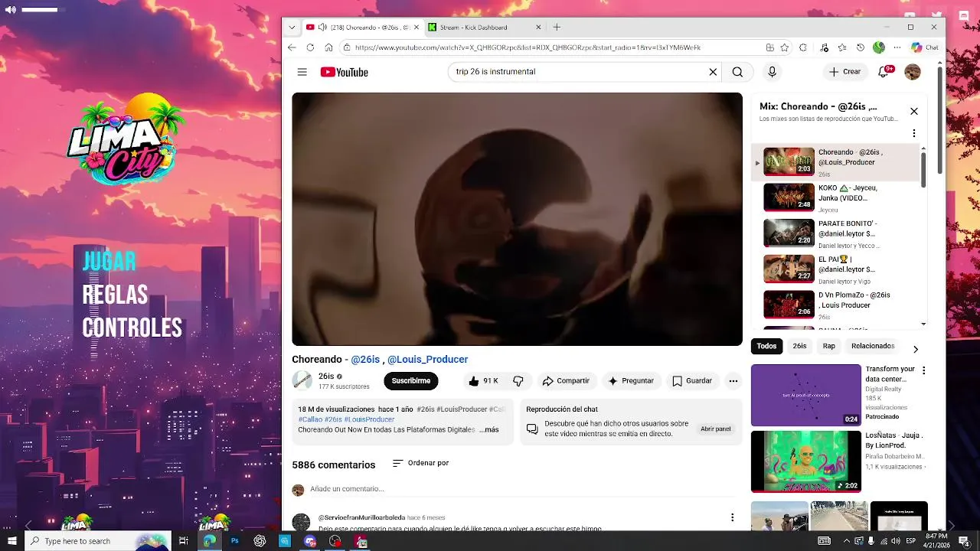Open a new browser tab with plus

coord(557,27)
